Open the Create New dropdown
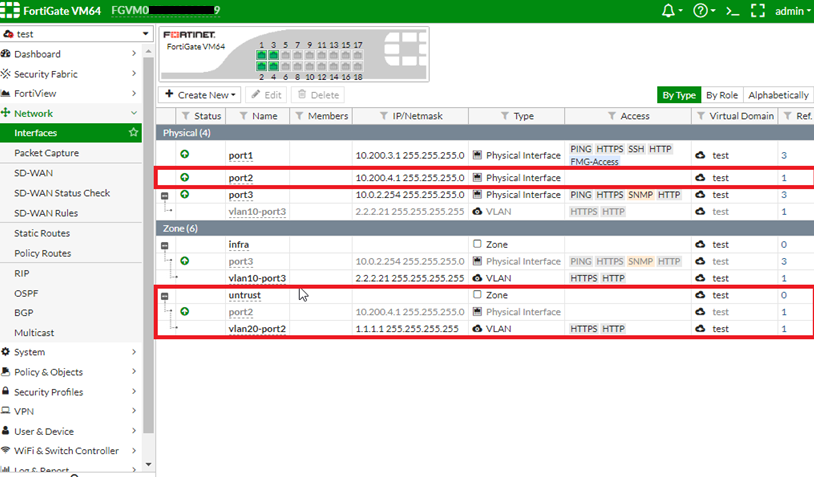This screenshot has width=814, height=477. click(200, 95)
